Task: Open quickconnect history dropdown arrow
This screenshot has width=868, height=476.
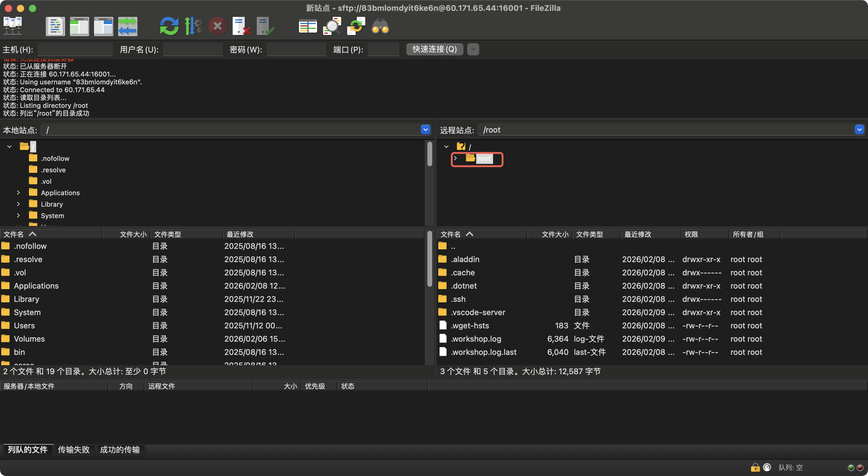Action: coord(473,49)
